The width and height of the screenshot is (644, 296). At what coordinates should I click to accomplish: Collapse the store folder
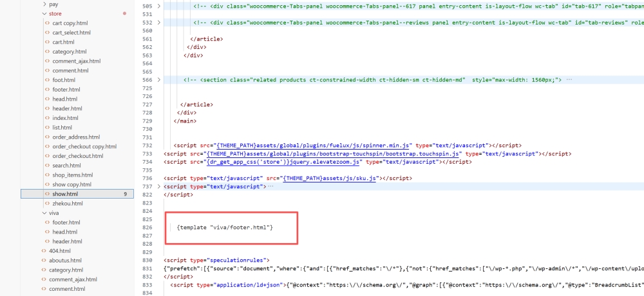45,14
